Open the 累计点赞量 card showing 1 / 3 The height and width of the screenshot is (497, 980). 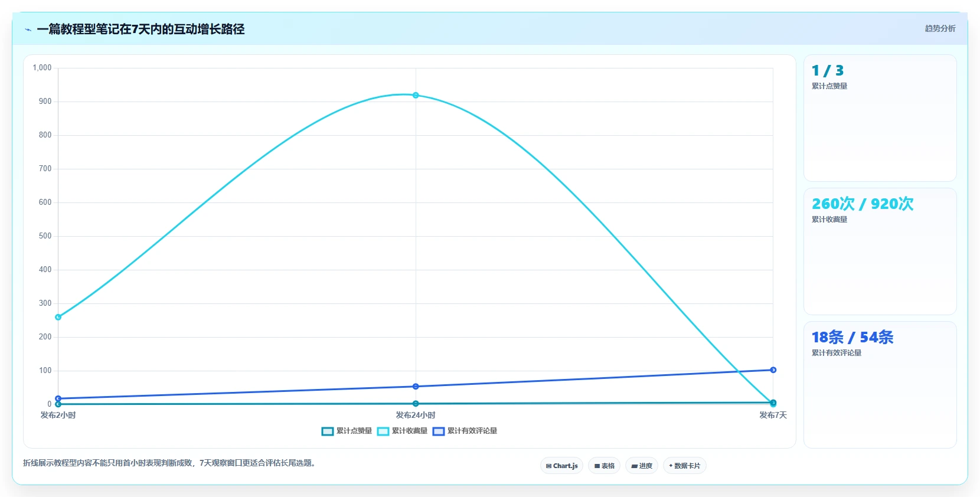point(880,118)
